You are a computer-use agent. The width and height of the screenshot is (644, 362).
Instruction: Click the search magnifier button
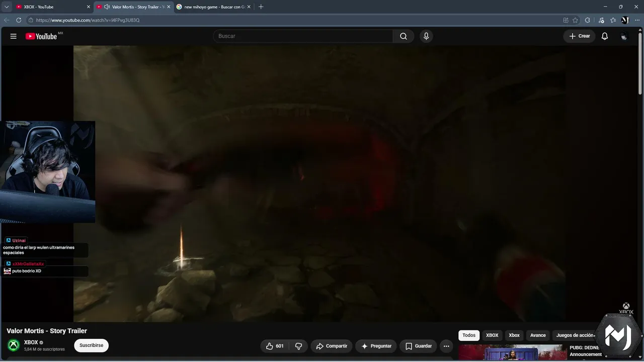(x=404, y=36)
